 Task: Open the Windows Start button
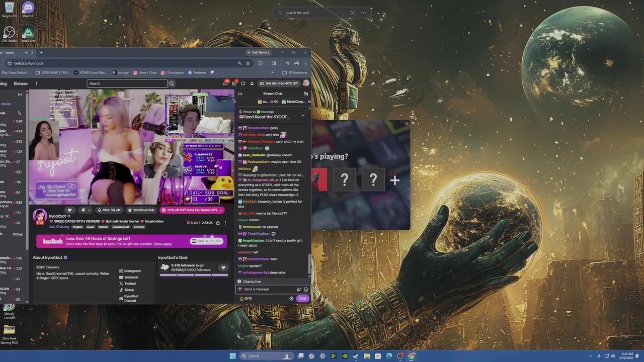tap(232, 356)
